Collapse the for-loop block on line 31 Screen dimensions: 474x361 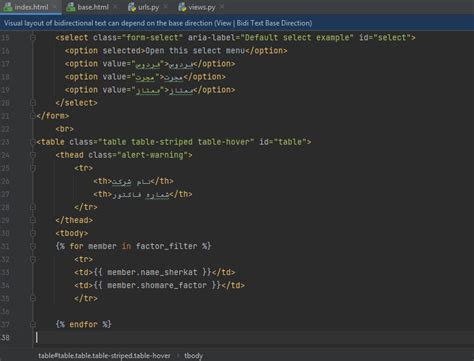pyautogui.click(x=33, y=246)
